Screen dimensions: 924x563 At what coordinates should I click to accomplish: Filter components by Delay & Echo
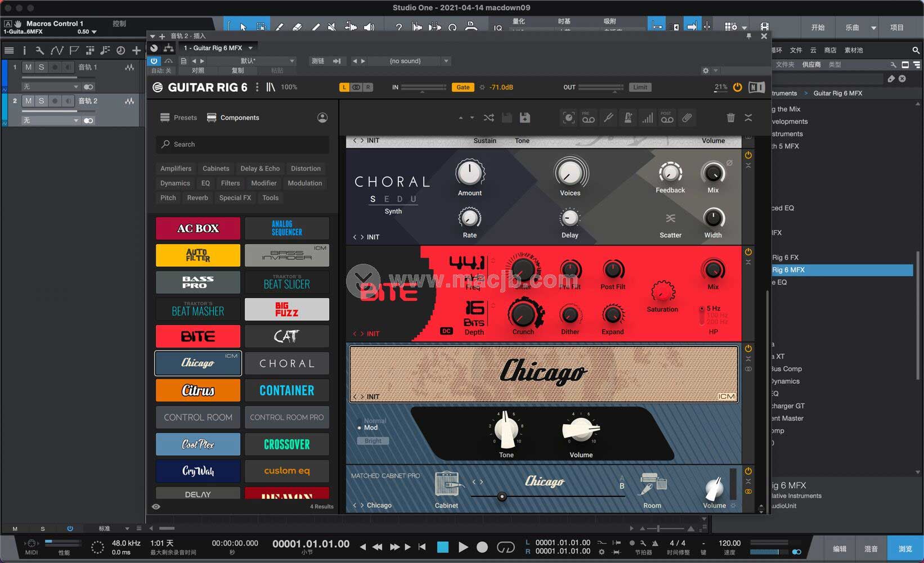point(260,169)
